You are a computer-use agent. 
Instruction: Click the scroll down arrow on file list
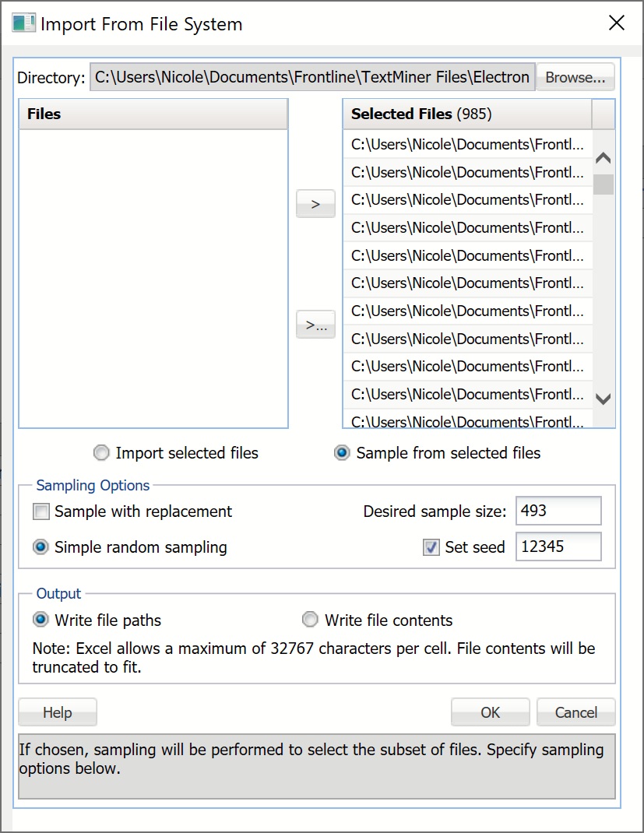click(603, 399)
